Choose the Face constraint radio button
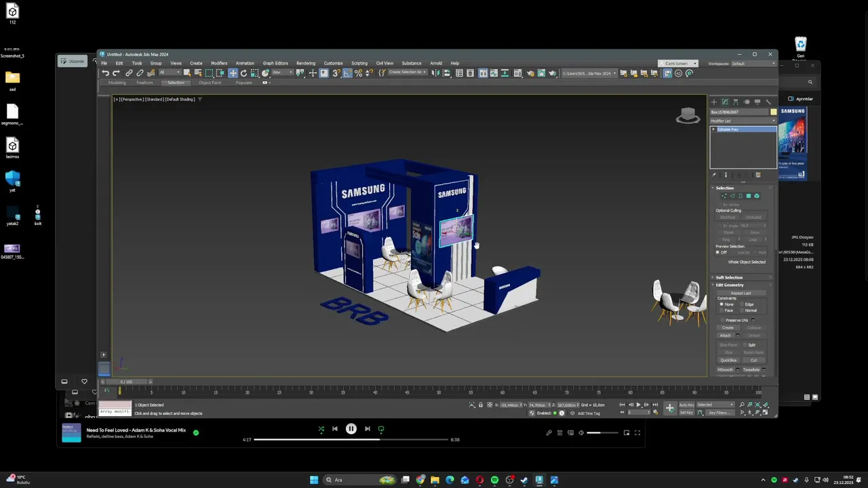Viewport: 868px width, 488px height. pyautogui.click(x=722, y=310)
